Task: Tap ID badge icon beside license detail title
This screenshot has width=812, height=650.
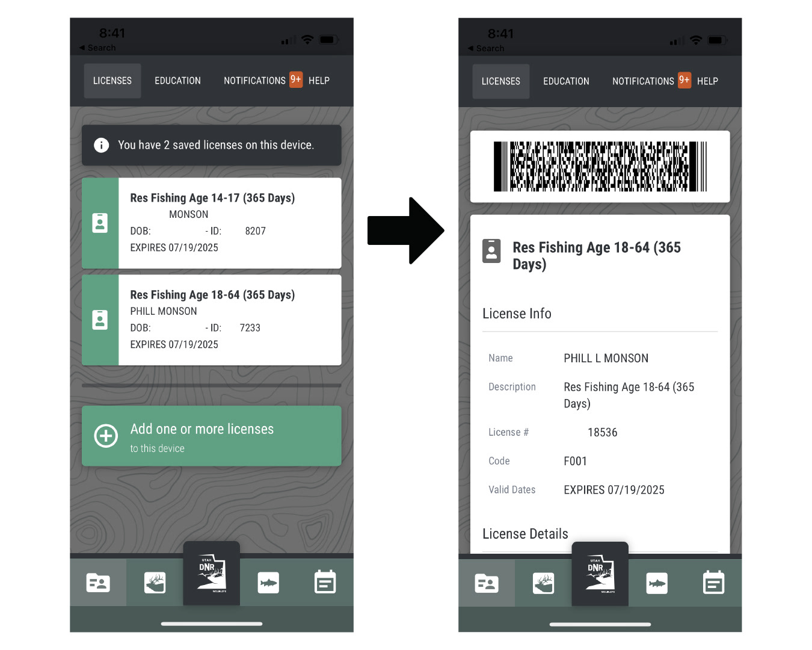Action: pos(491,250)
